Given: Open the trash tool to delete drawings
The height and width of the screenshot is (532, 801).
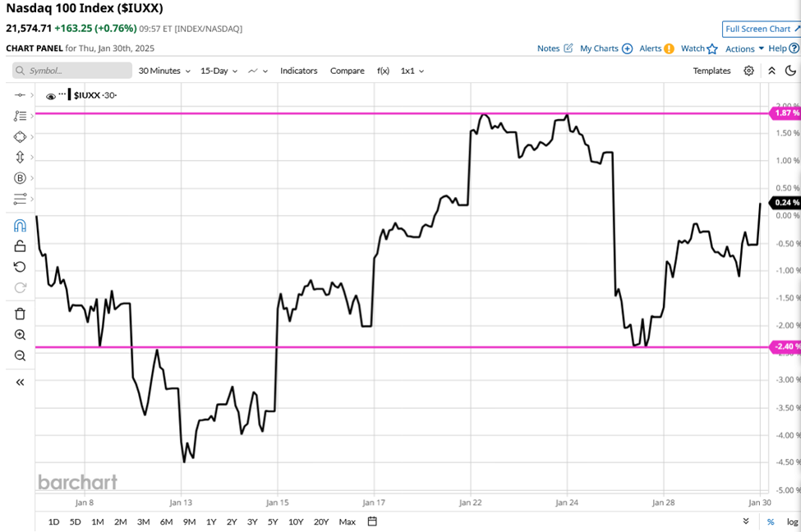Looking at the screenshot, I should point(20,313).
